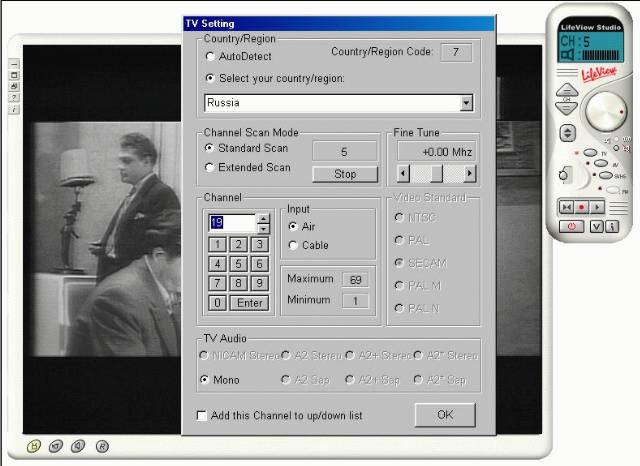The width and height of the screenshot is (640, 466).
Task: Click keypad digit 5 button
Action: 238,264
